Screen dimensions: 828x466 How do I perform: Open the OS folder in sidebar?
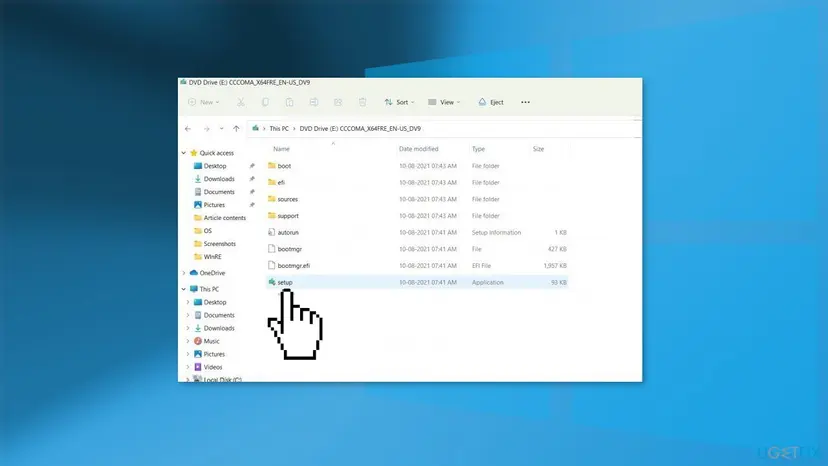[x=208, y=230]
